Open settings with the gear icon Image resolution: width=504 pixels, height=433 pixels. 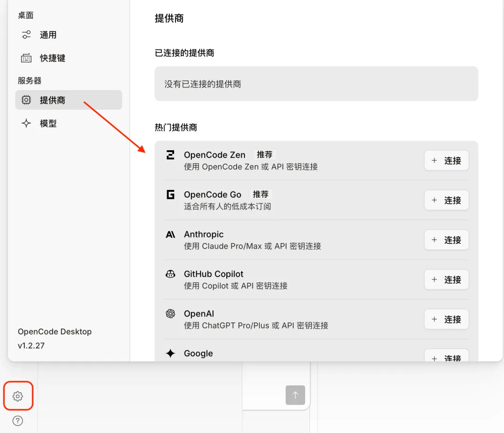tap(18, 396)
